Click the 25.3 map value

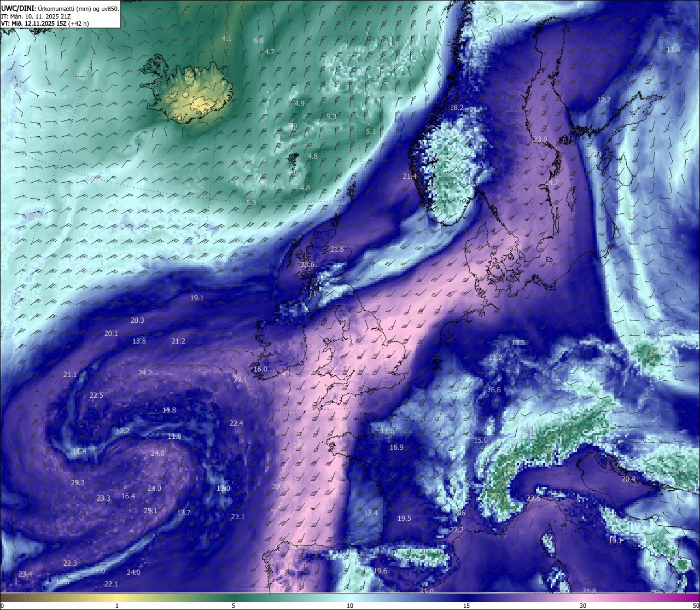(78, 483)
